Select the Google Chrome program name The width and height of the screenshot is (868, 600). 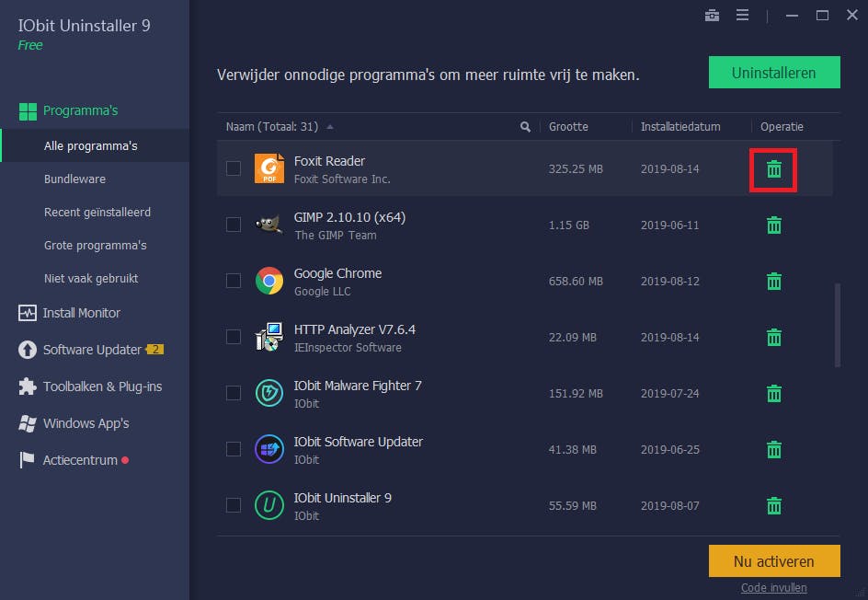point(337,273)
